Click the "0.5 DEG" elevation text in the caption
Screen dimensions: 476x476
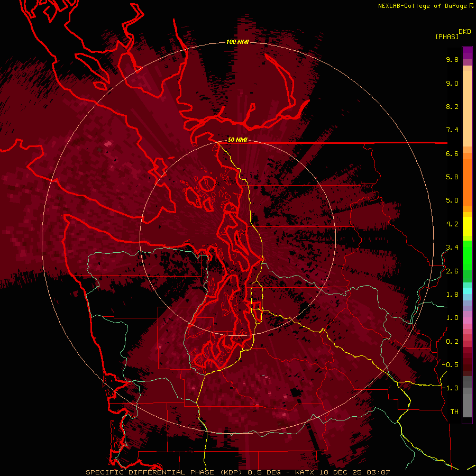263,472
